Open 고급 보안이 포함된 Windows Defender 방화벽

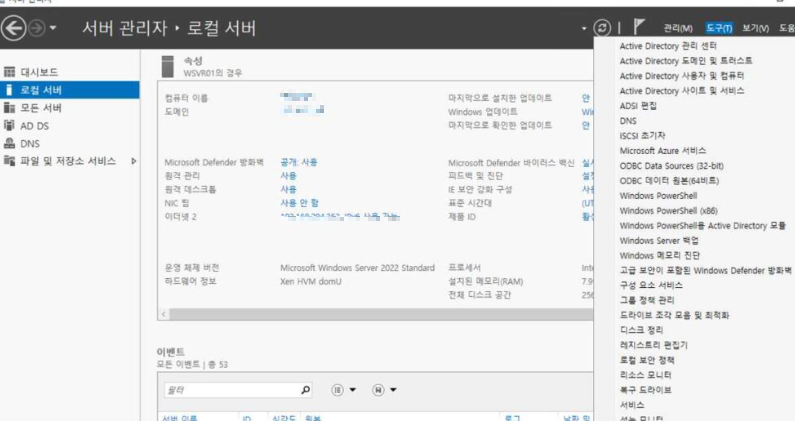[x=705, y=270]
